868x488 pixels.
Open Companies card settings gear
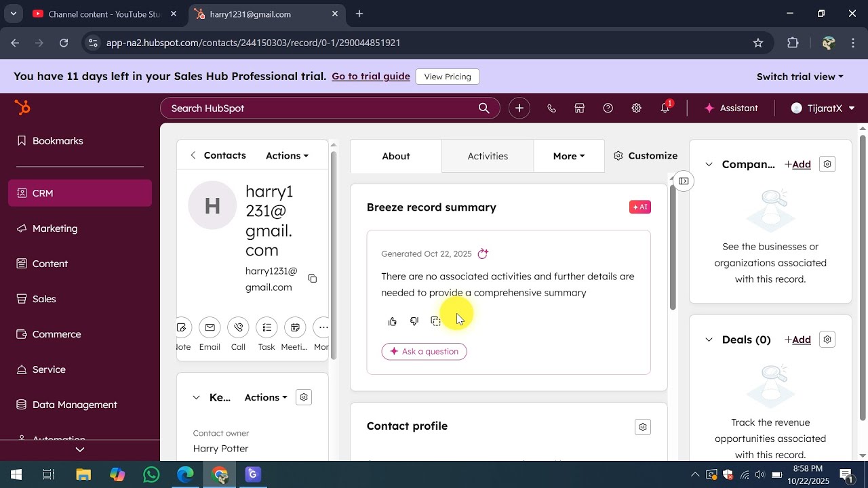pos(827,164)
